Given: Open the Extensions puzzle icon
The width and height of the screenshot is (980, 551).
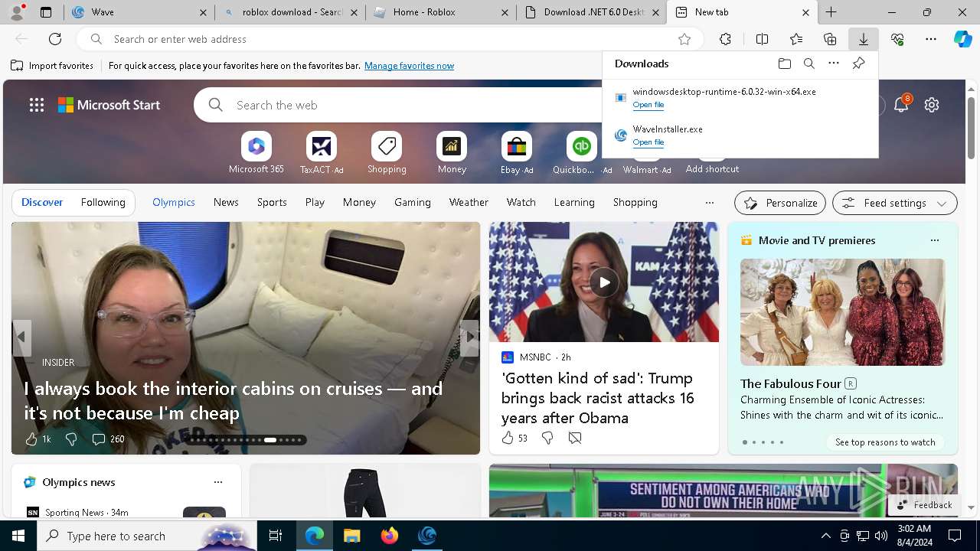Looking at the screenshot, I should point(725,39).
